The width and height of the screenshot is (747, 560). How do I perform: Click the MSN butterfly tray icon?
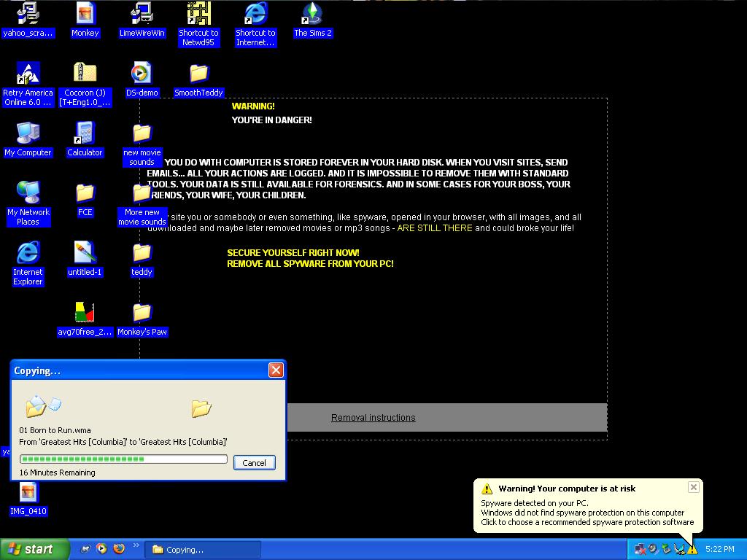click(679, 550)
